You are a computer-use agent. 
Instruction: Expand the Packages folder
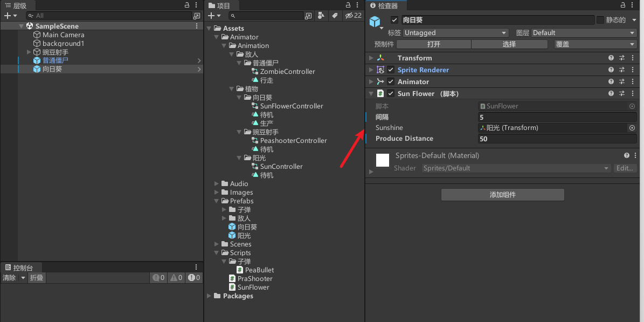210,296
